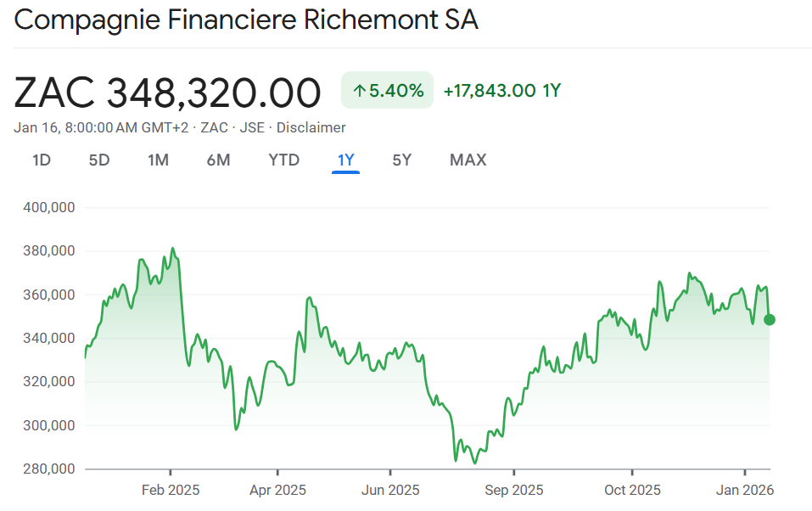This screenshot has height=511, width=812.
Task: Click the Jun 2025 axis label
Action: click(x=390, y=490)
